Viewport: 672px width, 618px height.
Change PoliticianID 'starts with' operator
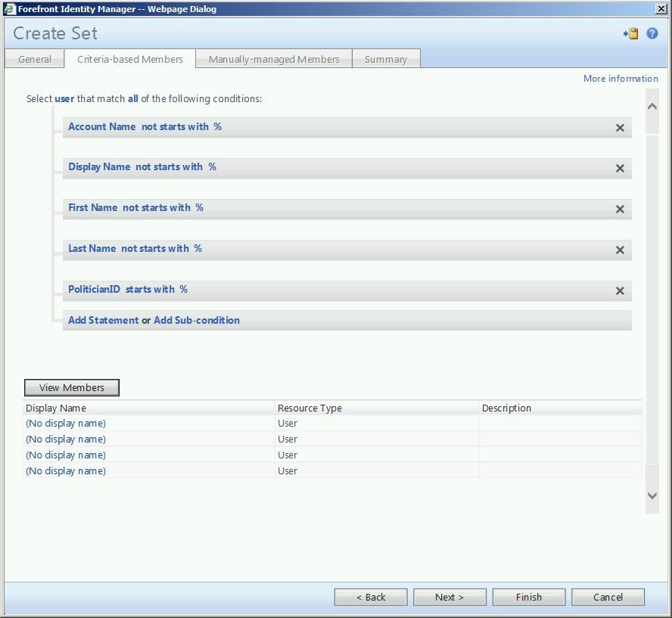click(150, 290)
